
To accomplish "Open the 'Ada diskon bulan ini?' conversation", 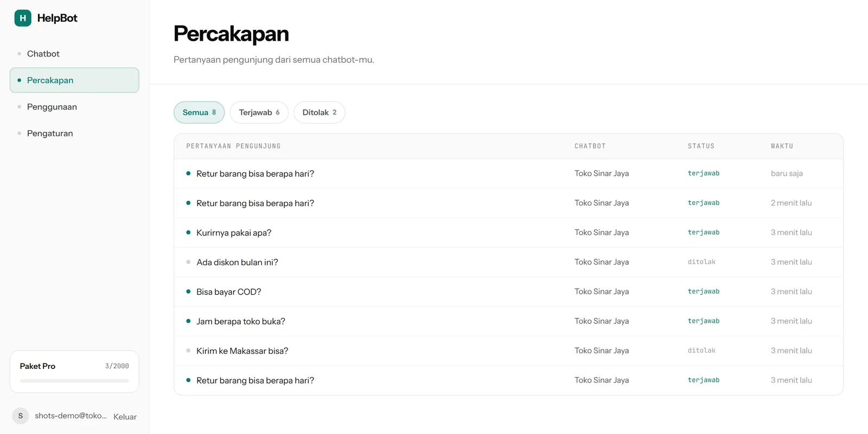I will click(508, 262).
